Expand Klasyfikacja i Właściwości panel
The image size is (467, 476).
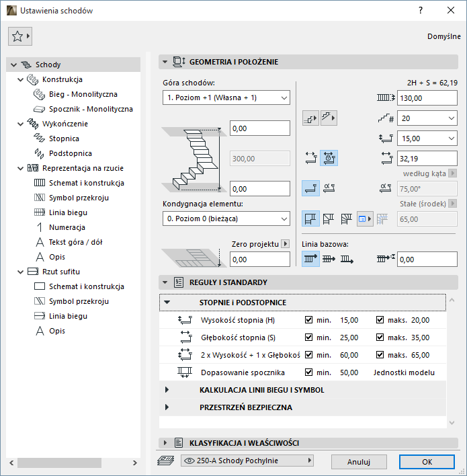pos(165,443)
